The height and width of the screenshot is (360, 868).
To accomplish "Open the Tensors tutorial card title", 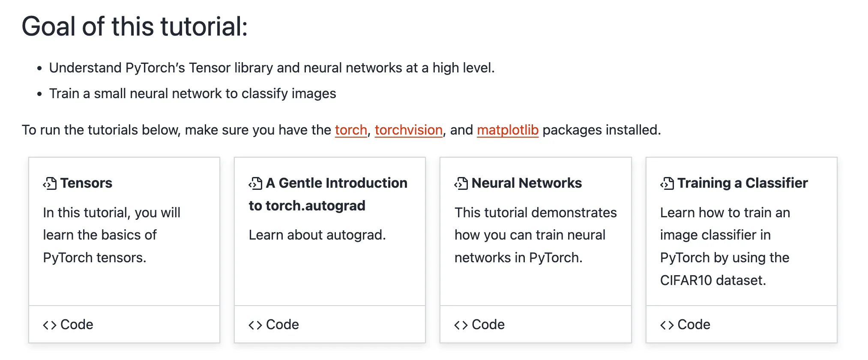I will click(x=86, y=183).
